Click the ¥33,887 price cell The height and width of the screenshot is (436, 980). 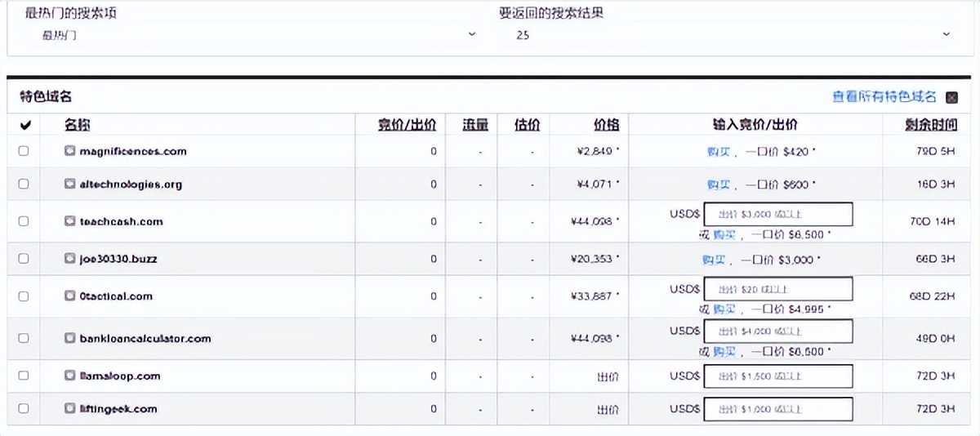click(595, 296)
